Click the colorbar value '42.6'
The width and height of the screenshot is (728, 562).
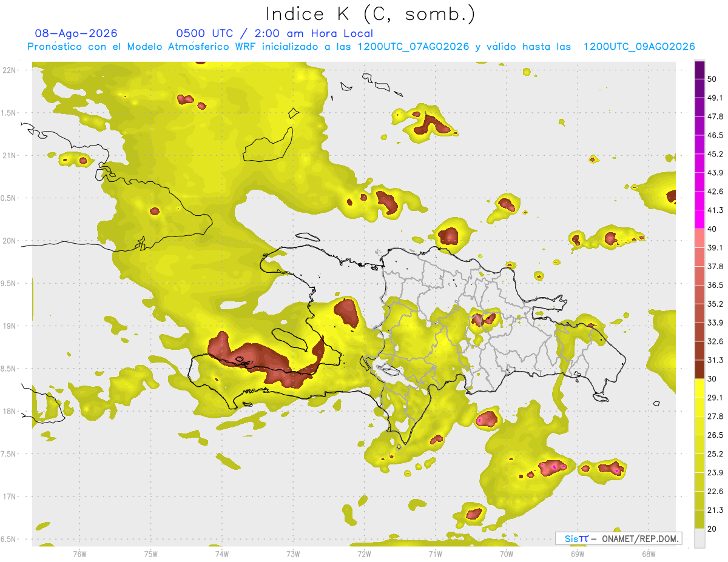click(x=715, y=192)
